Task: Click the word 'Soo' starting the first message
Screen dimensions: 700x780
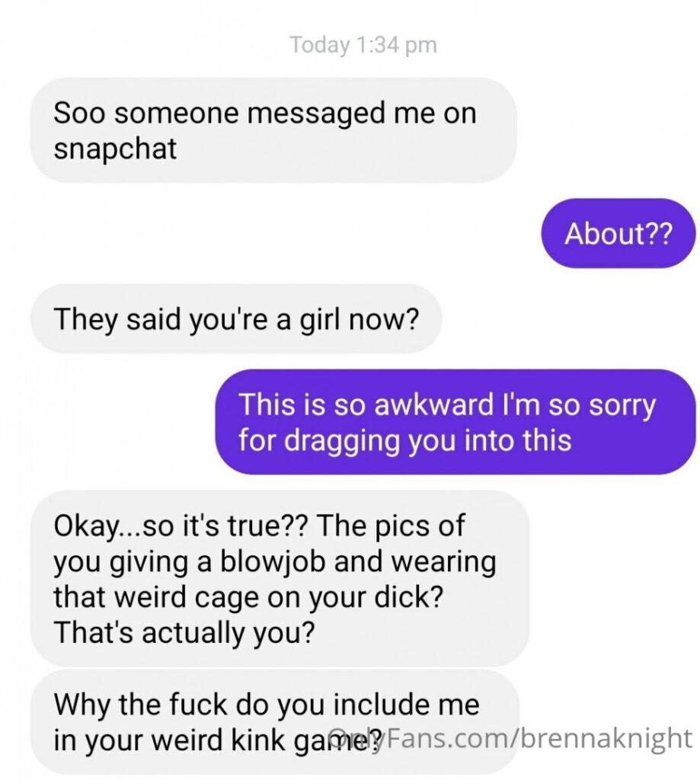Action: 79,113
